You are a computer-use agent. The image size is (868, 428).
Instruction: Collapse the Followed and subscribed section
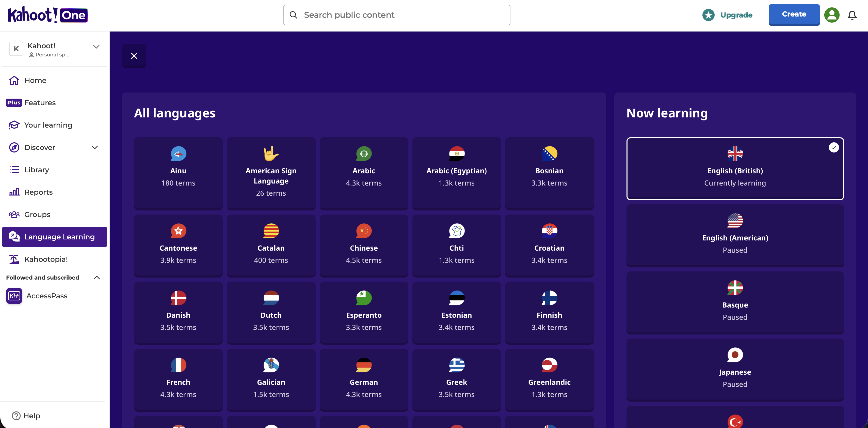97,278
